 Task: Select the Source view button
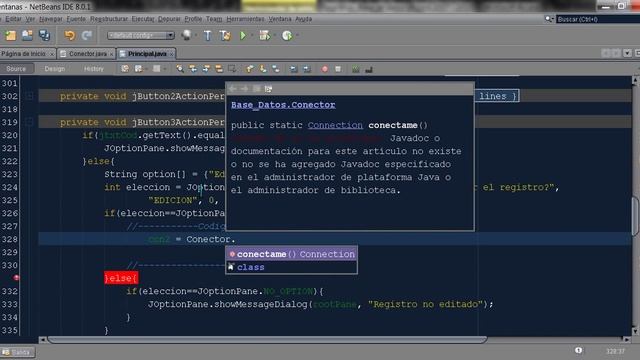pyautogui.click(x=16, y=69)
